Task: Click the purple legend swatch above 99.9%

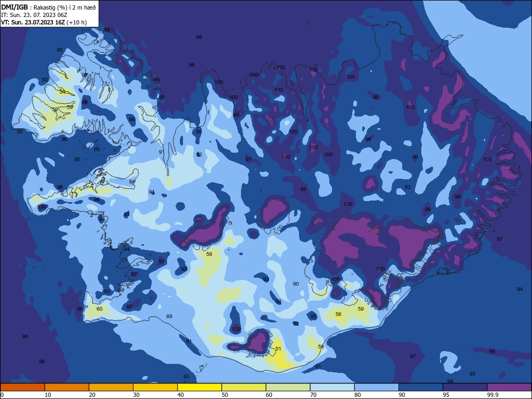Action: tap(509, 387)
